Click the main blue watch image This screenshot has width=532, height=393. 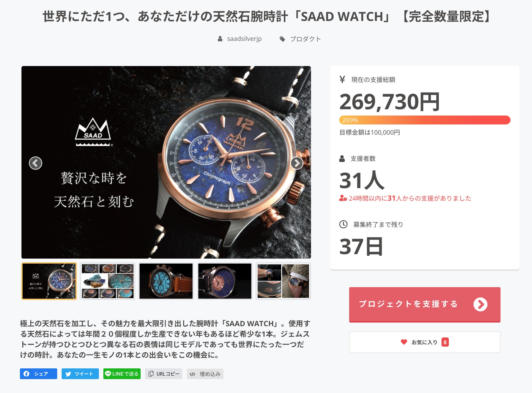click(x=166, y=162)
